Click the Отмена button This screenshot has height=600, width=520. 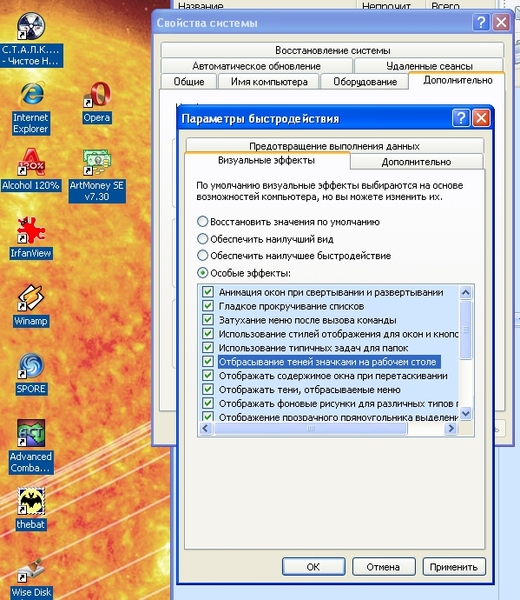(x=383, y=567)
